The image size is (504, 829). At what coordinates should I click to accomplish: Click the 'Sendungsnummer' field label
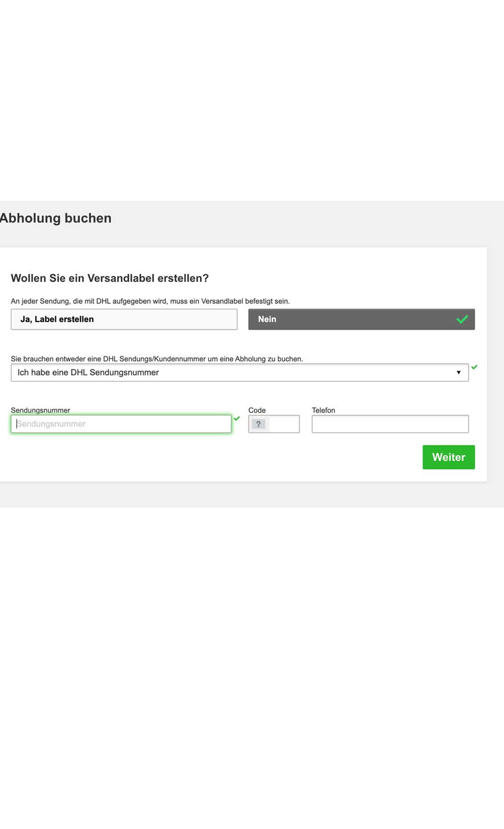40,410
